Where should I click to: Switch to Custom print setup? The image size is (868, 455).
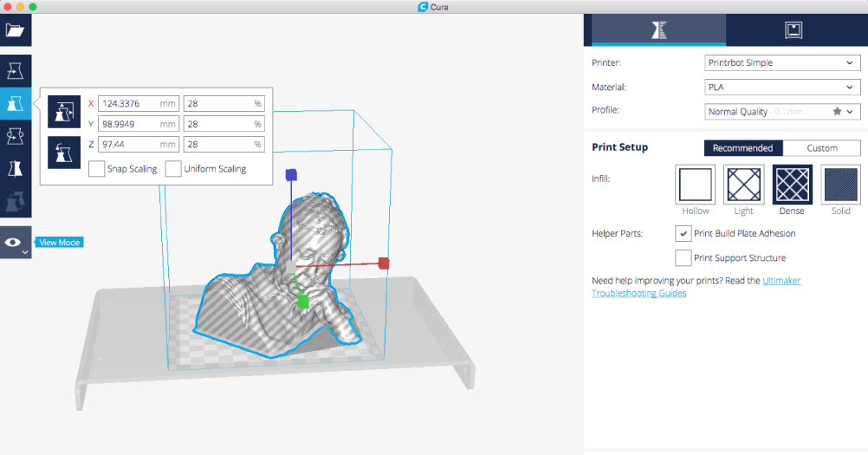[x=822, y=148]
